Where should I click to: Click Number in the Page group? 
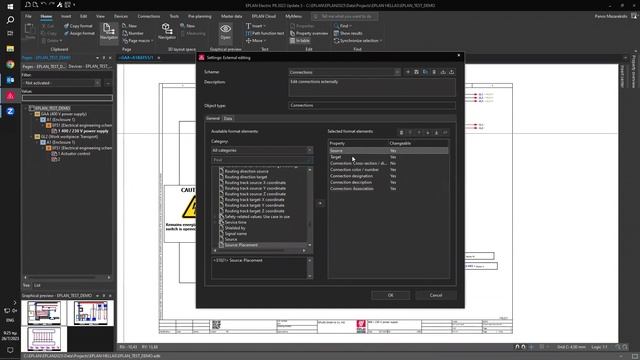point(133,33)
